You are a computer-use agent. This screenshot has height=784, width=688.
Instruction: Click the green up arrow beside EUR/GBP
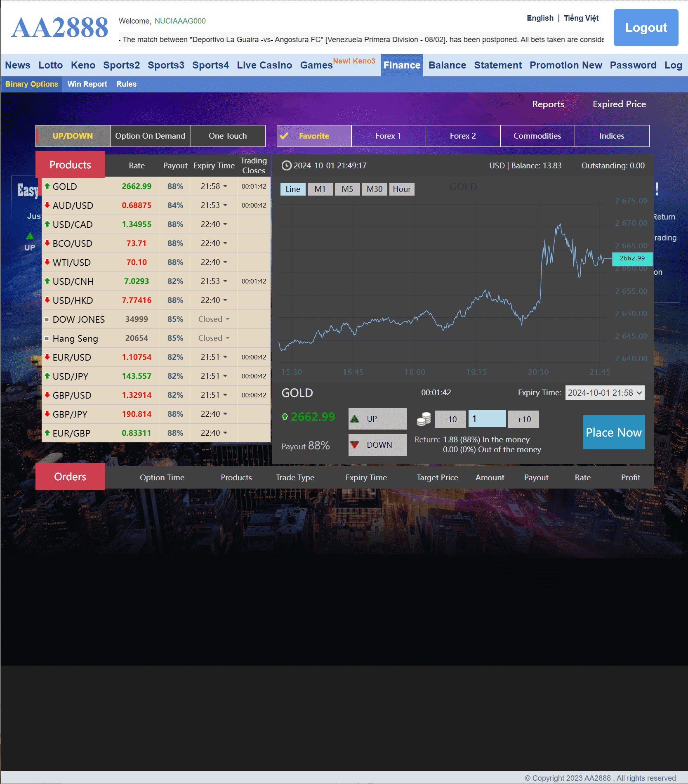point(47,433)
